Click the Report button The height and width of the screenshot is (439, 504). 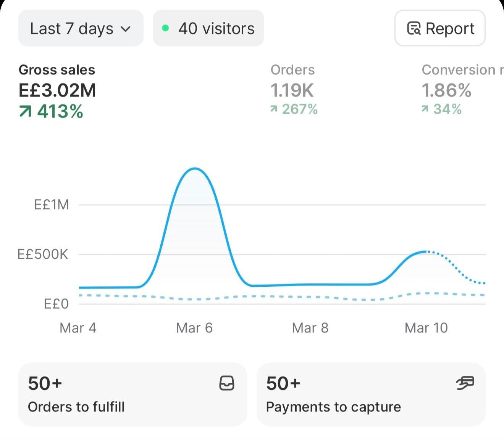(440, 28)
